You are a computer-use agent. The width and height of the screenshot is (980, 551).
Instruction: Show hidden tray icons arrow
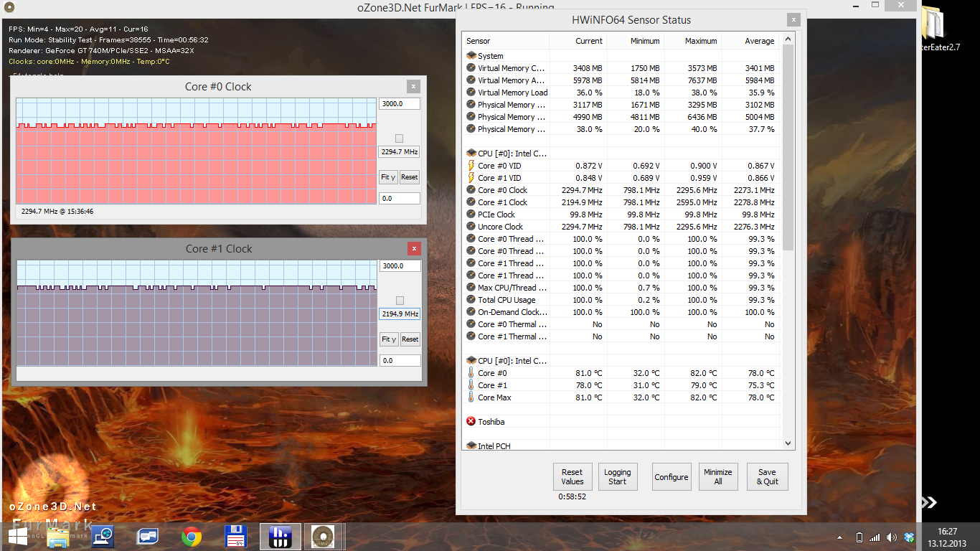tap(840, 537)
